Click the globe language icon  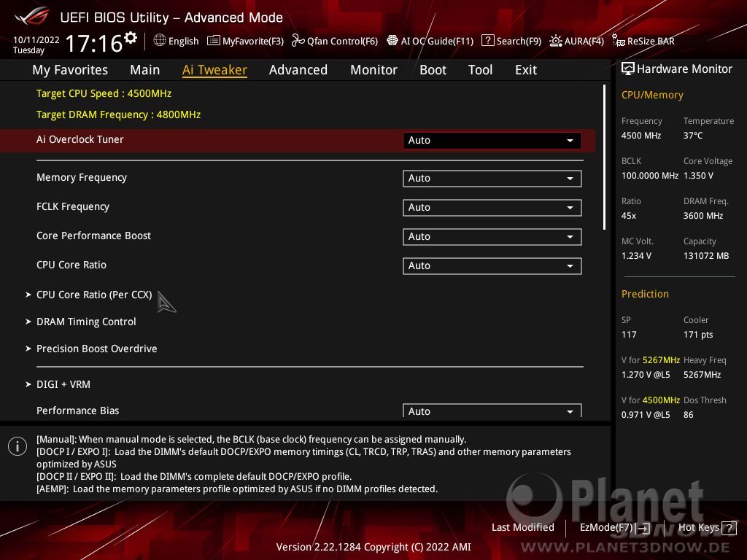pos(160,41)
